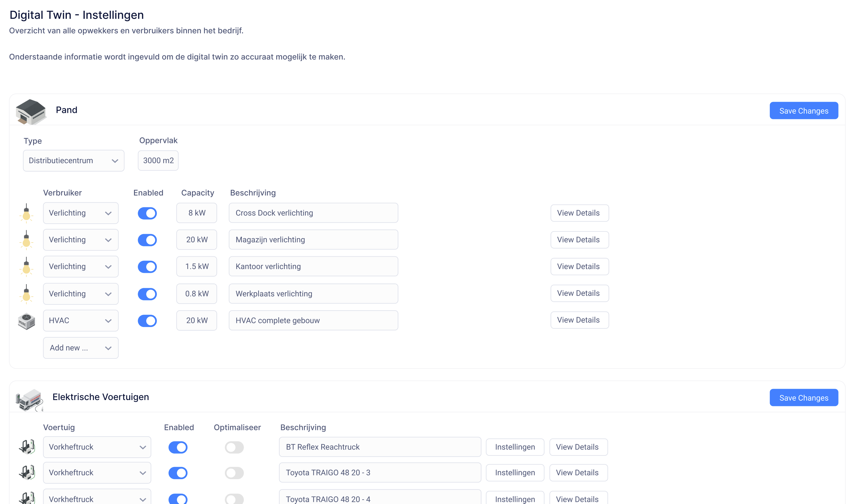
Task: Click the HVAC unit icon
Action: click(x=26, y=321)
